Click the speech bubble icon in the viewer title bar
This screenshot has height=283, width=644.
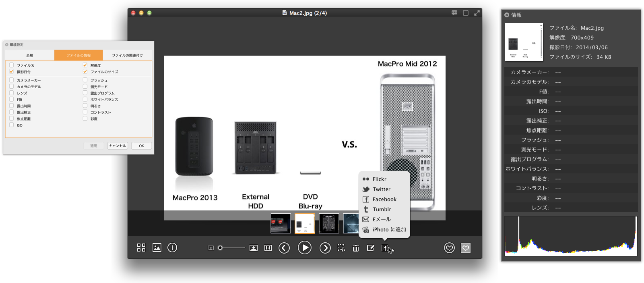click(x=454, y=13)
